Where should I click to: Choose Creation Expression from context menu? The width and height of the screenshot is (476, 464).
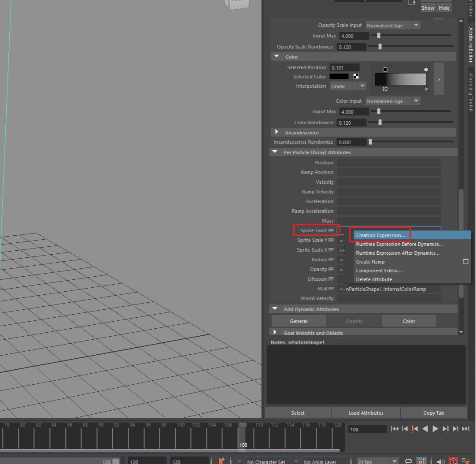point(412,235)
